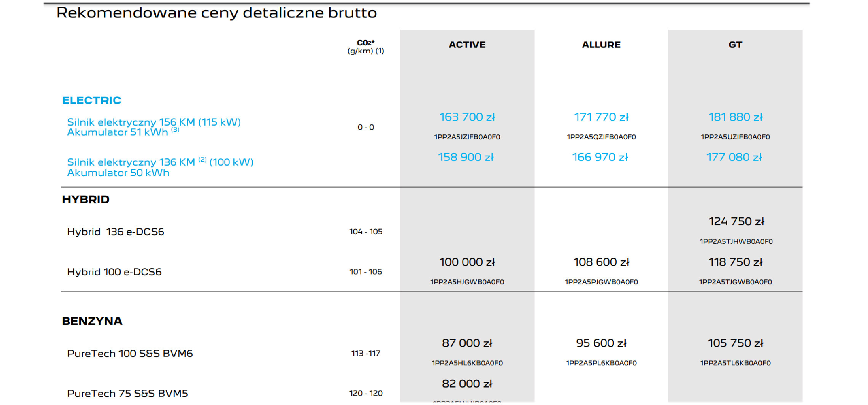868x405 pixels.
Task: Select the Hybrid 136 e-DCS6 row label
Action: click(116, 232)
